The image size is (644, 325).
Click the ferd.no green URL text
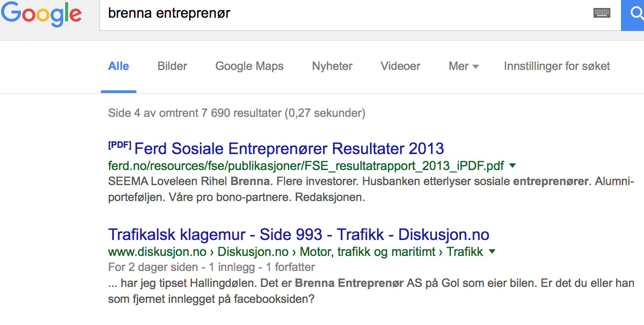click(x=306, y=166)
